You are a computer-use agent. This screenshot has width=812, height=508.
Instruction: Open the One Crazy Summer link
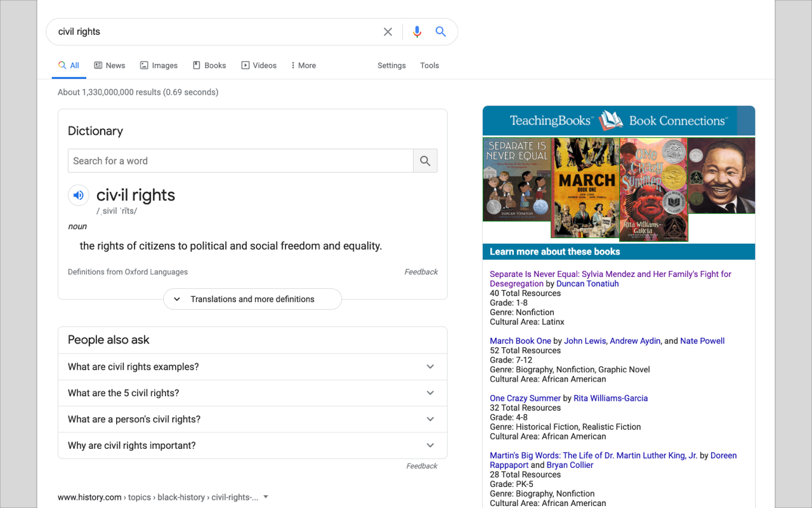[525, 398]
